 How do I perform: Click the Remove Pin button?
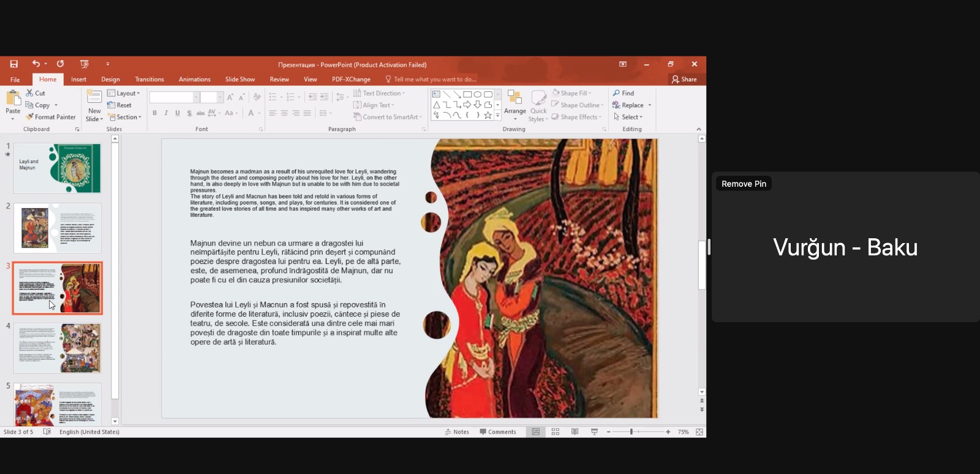(744, 184)
